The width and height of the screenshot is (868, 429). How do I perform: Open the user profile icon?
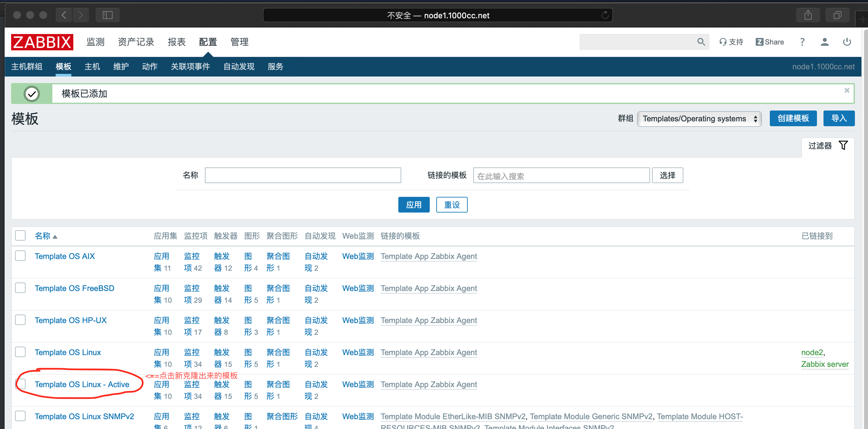pyautogui.click(x=824, y=42)
